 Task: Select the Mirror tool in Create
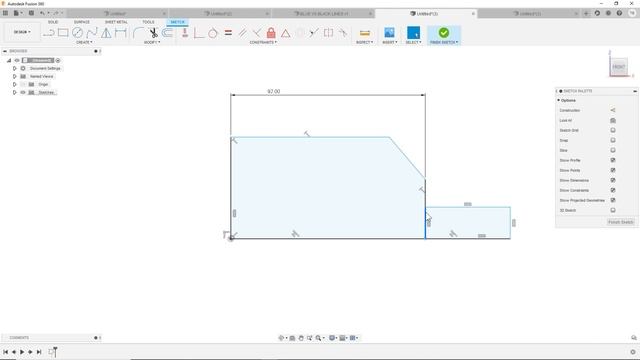(x=106, y=33)
